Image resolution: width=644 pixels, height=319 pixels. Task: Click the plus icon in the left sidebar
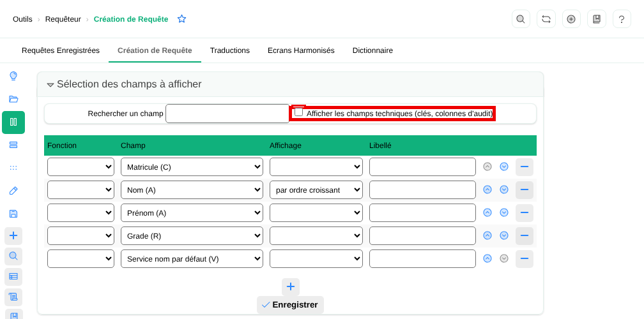[13, 236]
